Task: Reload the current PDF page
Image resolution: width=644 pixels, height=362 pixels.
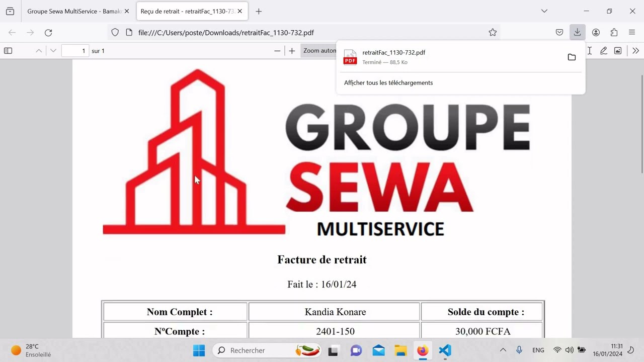Action: (x=48, y=32)
